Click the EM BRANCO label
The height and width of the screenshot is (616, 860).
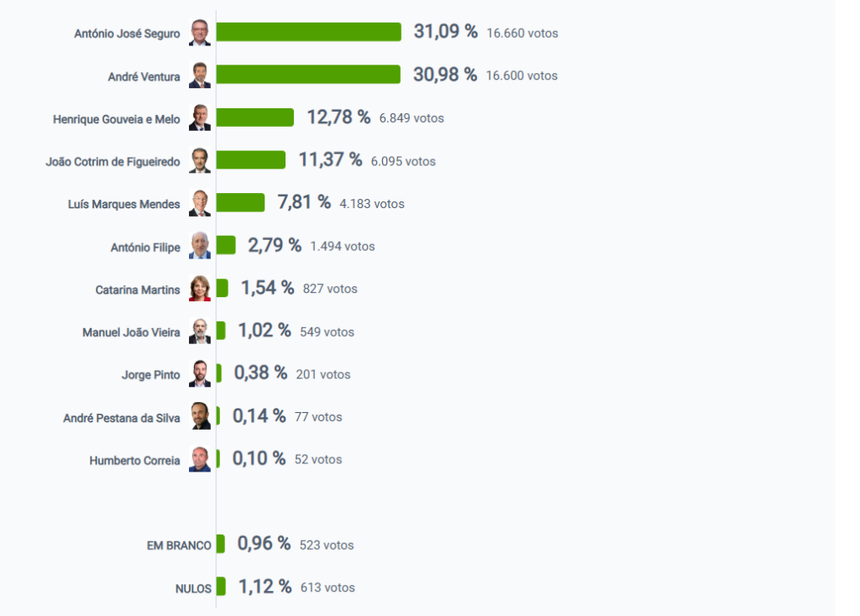click(179, 546)
